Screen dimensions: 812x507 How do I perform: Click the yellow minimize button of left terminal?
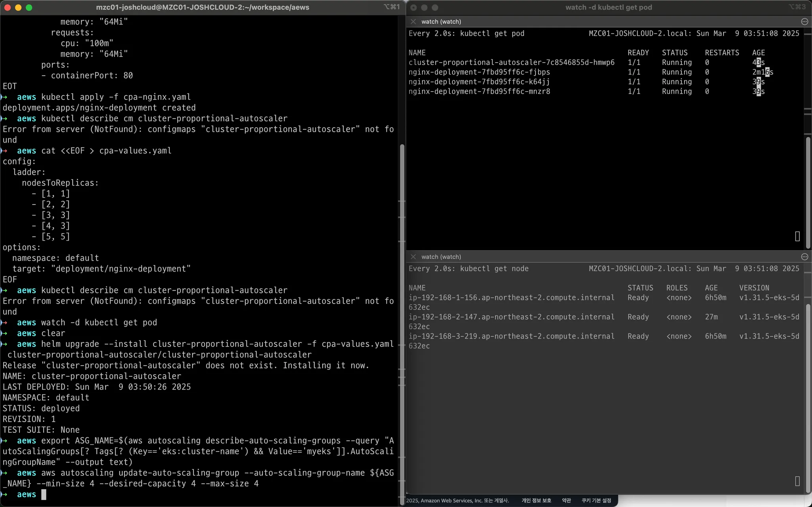[18, 7]
